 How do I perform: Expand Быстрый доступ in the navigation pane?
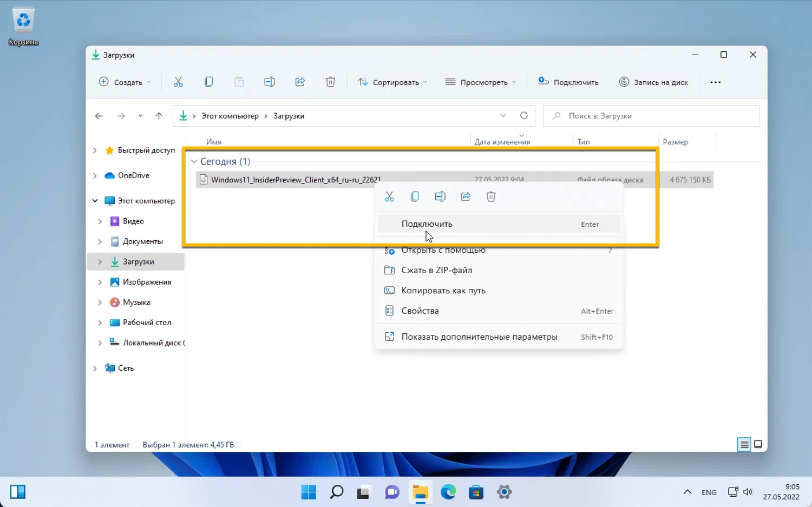click(95, 150)
